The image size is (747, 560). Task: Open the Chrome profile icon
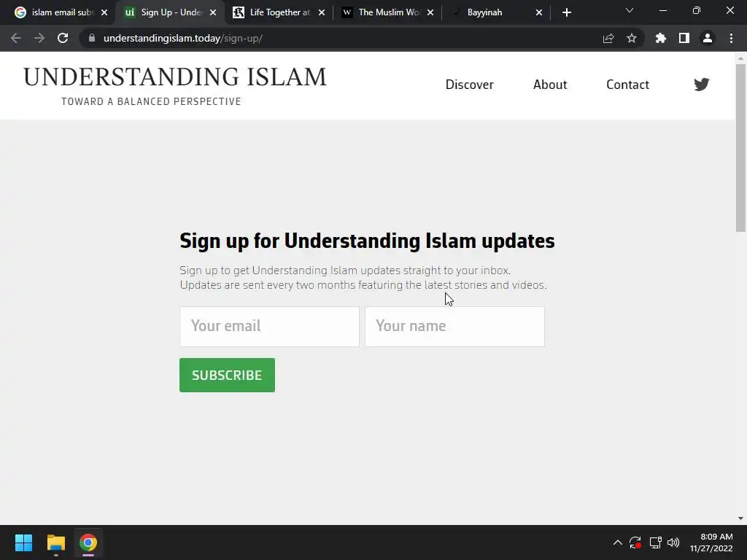pos(708,38)
